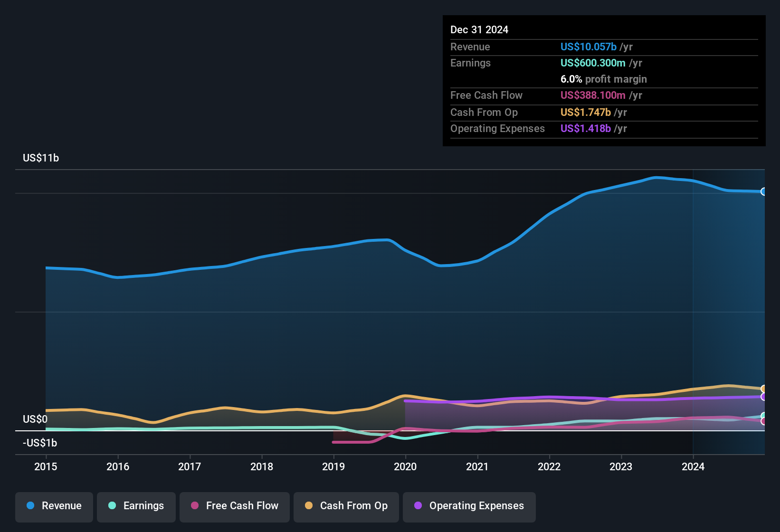Toggle the Operating Expenses series visibility
Image resolution: width=780 pixels, height=532 pixels.
point(469,506)
